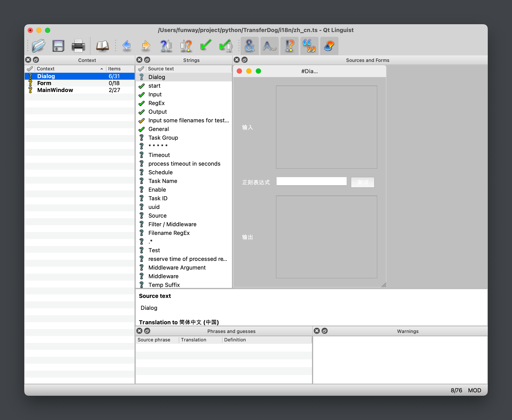
Task: Go to previous item with blue arrow
Action: point(127,45)
